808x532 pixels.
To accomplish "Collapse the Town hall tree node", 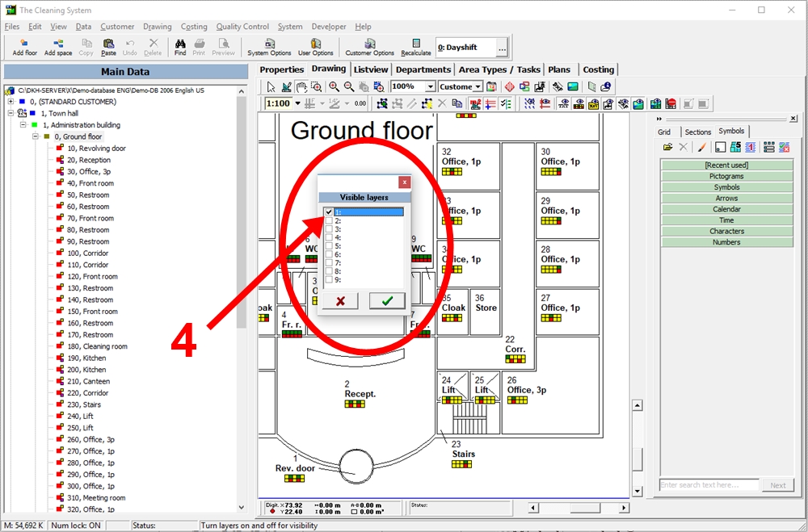I will click(x=11, y=113).
